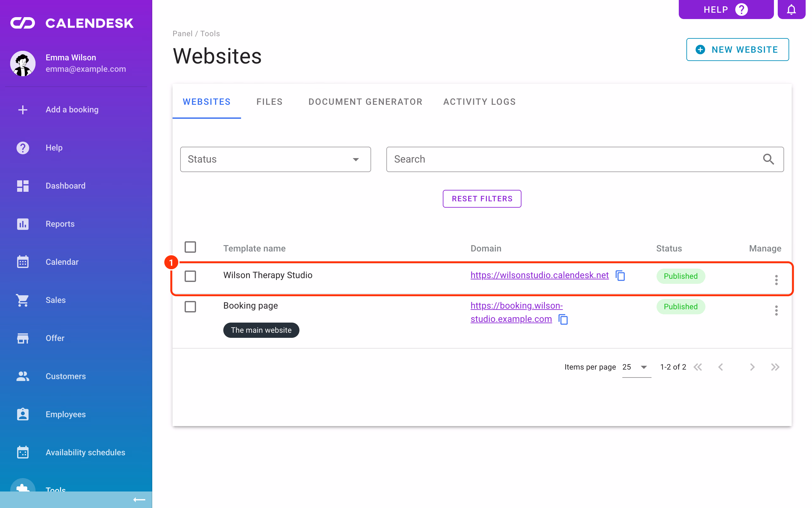The image size is (812, 508).
Task: Switch to the Websites tab
Action: [207, 102]
